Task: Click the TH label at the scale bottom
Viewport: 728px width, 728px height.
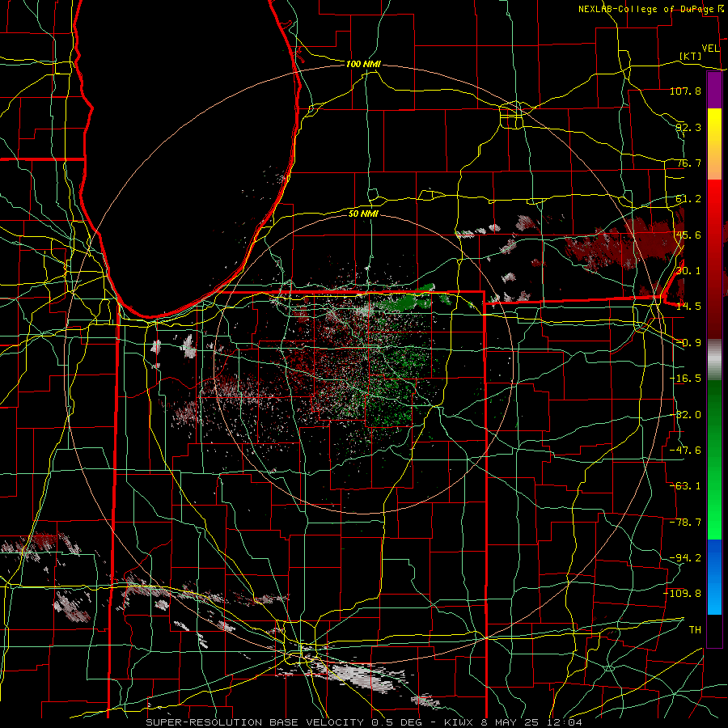Action: [x=695, y=629]
